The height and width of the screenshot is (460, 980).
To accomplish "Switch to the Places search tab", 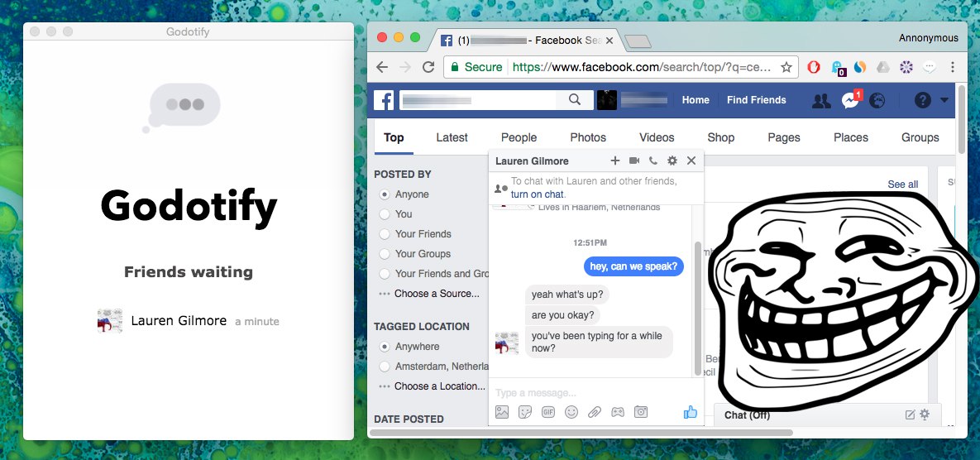I will [x=851, y=137].
